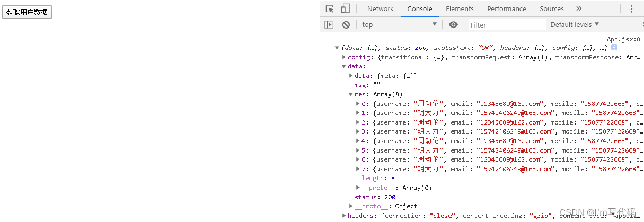
Task: Switch to the Performance tab
Action: click(507, 8)
